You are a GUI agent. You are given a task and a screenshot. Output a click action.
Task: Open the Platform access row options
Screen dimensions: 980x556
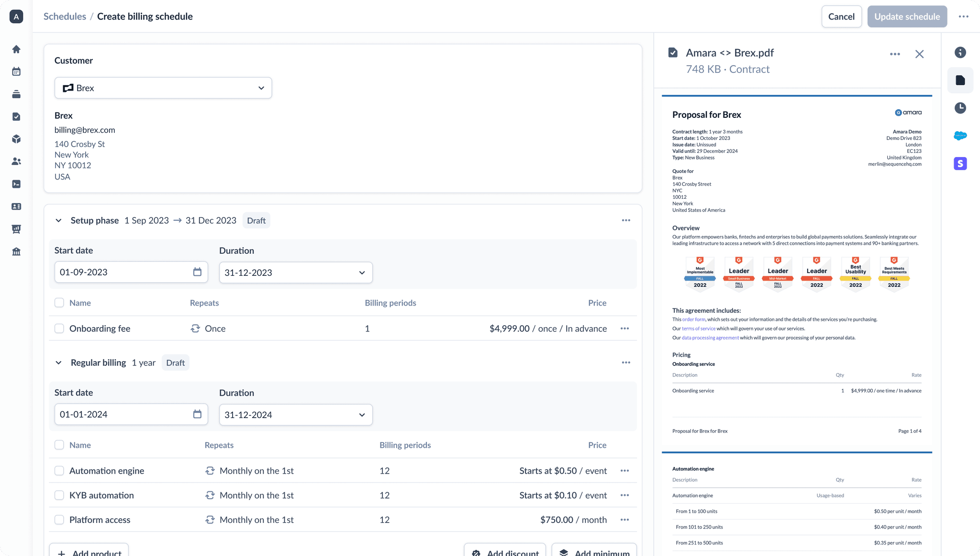pyautogui.click(x=624, y=520)
